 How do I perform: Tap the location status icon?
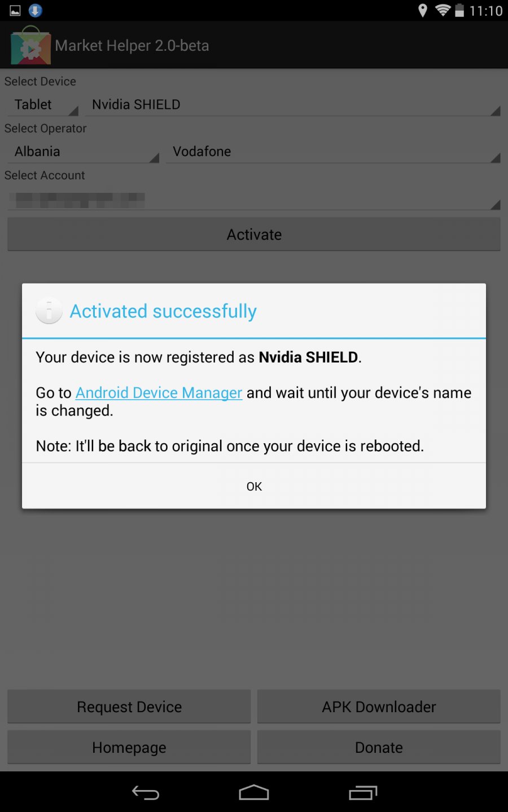422,11
